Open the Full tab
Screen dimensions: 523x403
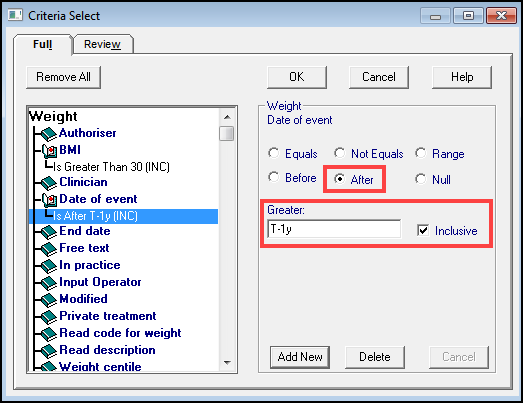[x=43, y=44]
